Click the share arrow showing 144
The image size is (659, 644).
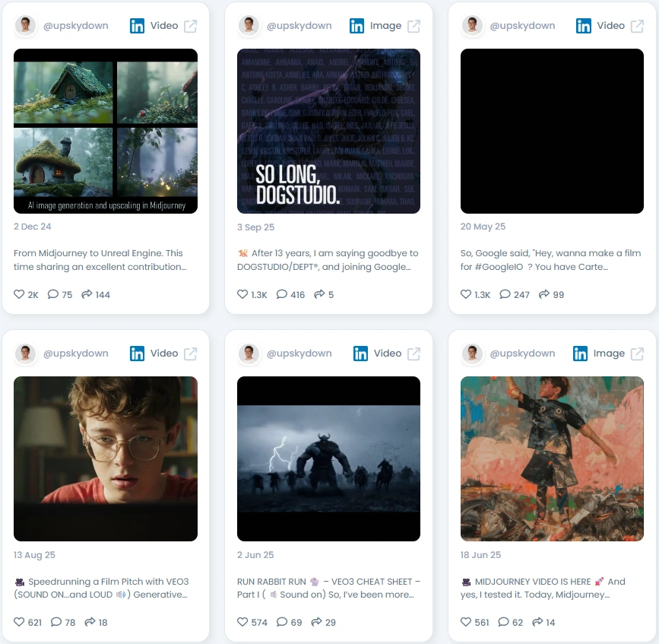pos(87,294)
